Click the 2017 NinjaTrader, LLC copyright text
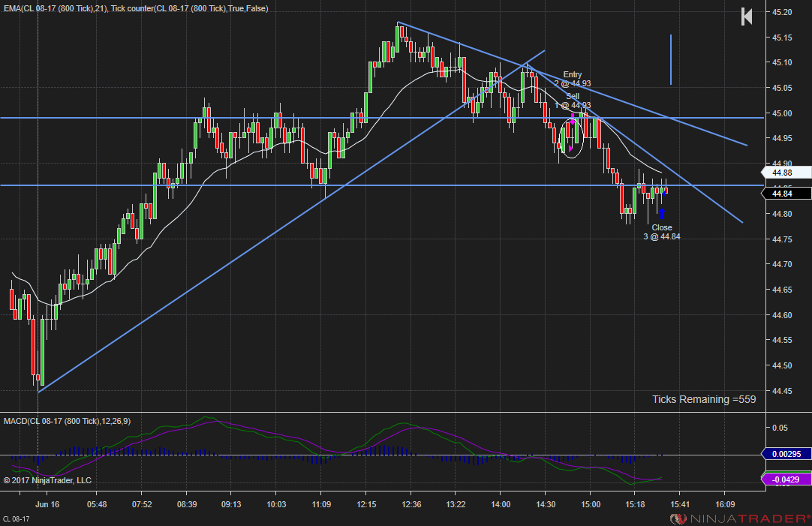This screenshot has height=526, width=812. coord(47,480)
